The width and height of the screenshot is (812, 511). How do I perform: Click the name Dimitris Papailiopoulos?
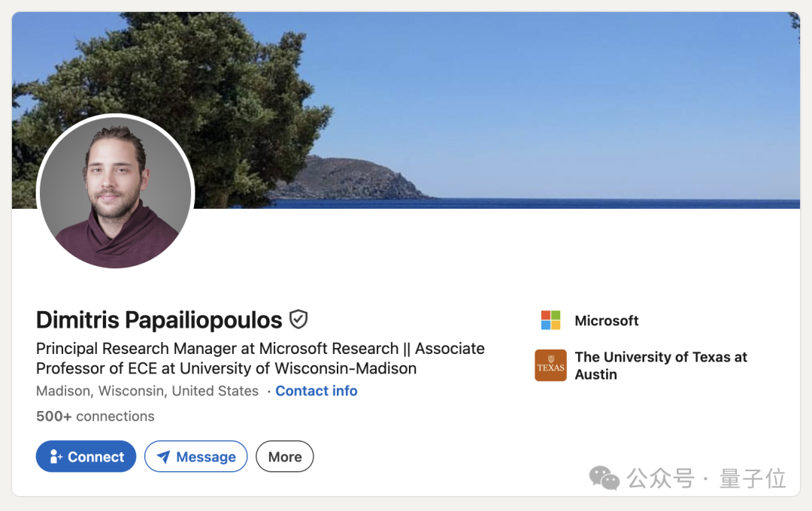pyautogui.click(x=159, y=320)
